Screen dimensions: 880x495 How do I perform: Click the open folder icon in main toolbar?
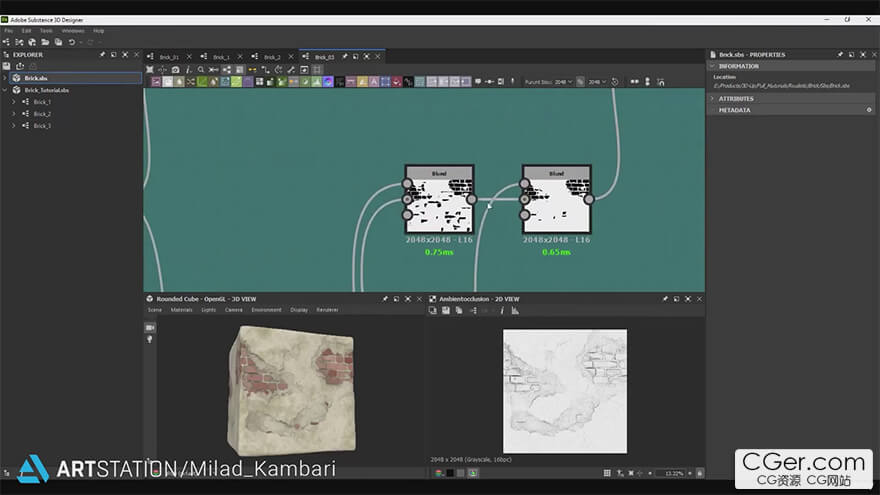tap(45, 42)
